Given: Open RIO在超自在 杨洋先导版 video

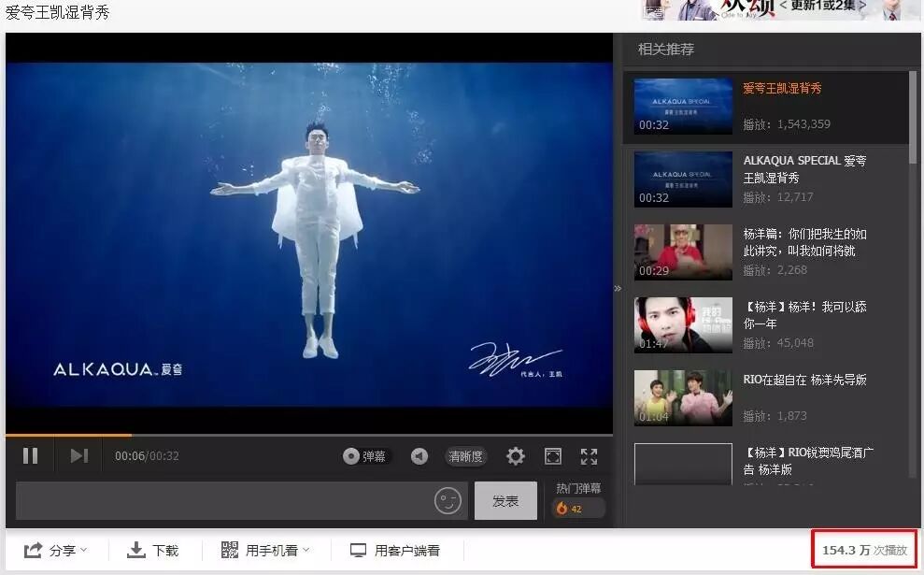Looking at the screenshot, I should pyautogui.click(x=804, y=380).
